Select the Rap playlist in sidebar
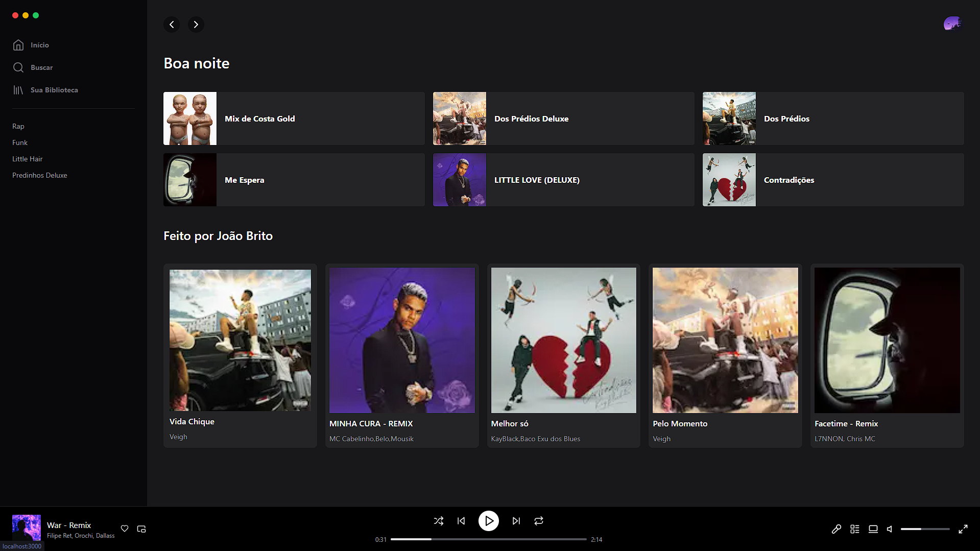The image size is (980, 551). pos(18,126)
